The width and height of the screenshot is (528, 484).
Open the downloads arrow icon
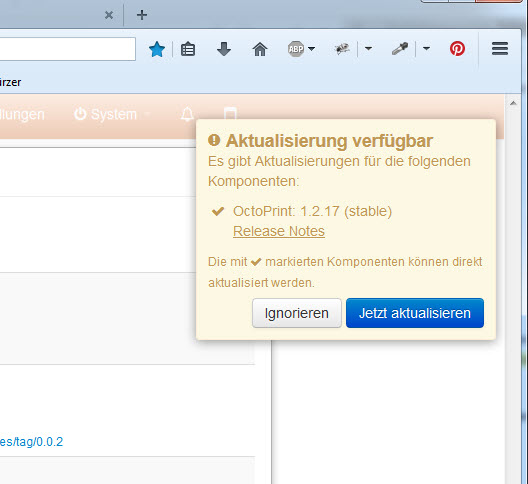coord(224,49)
